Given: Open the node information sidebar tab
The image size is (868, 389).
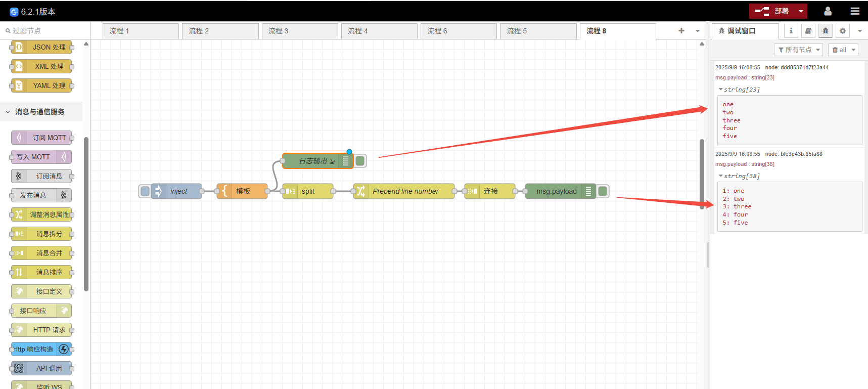Looking at the screenshot, I should [x=791, y=31].
